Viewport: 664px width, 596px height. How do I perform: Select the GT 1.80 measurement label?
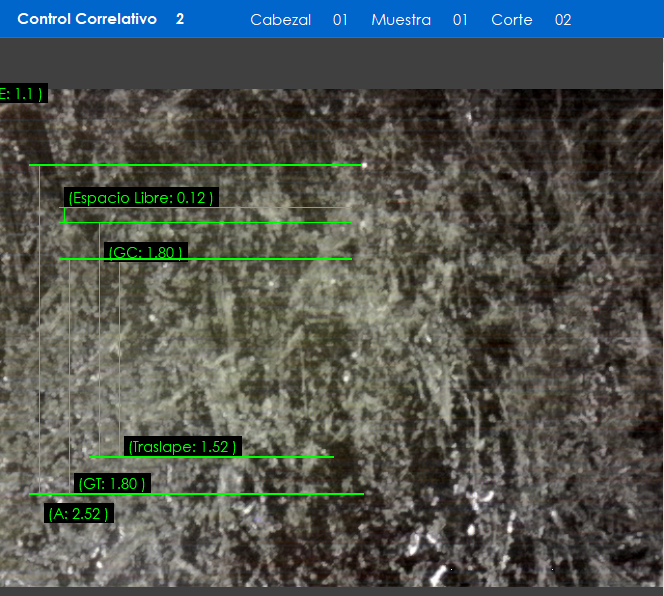(112, 484)
